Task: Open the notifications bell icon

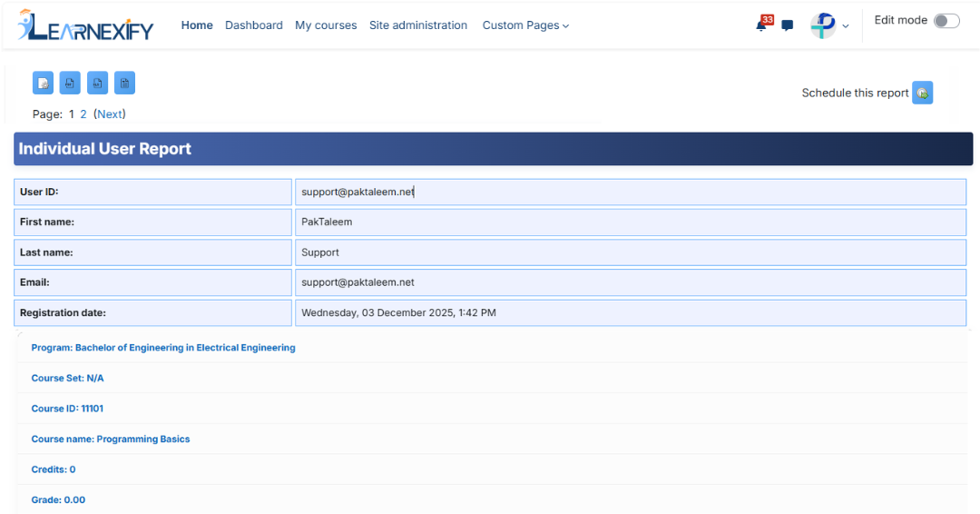Action: tap(761, 25)
